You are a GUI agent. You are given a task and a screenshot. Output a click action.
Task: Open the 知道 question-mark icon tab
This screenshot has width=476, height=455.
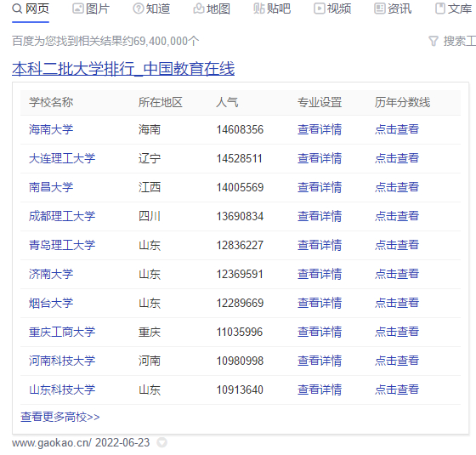(x=139, y=9)
